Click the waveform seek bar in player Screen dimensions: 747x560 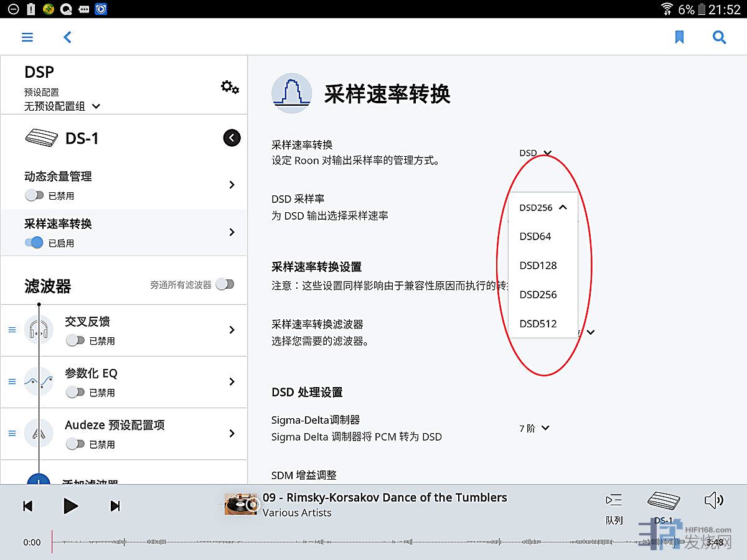(x=374, y=542)
